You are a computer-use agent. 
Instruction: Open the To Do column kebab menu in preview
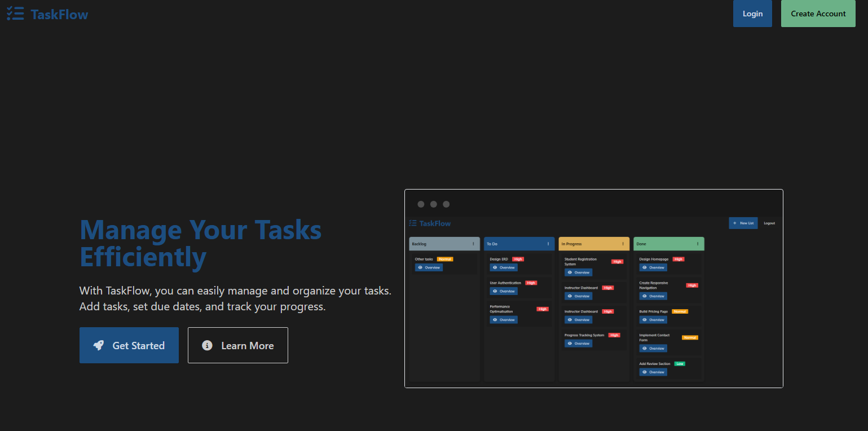548,244
